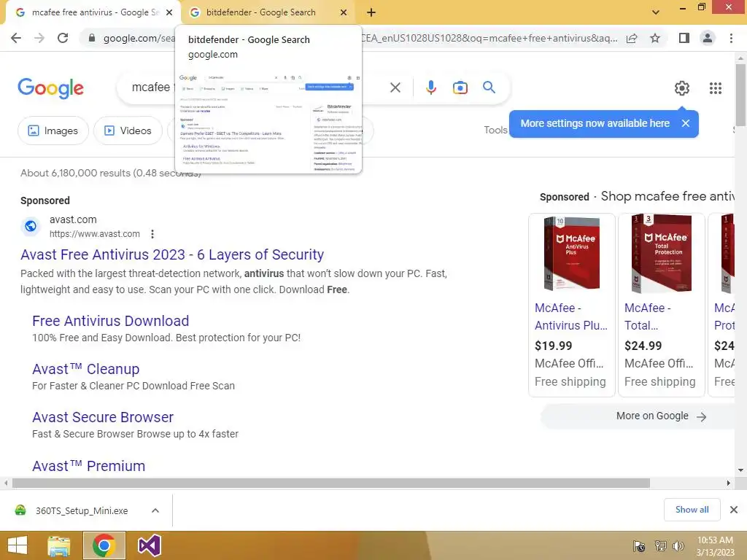747x560 pixels.
Task: Click the magnifier search button
Action: (x=489, y=87)
